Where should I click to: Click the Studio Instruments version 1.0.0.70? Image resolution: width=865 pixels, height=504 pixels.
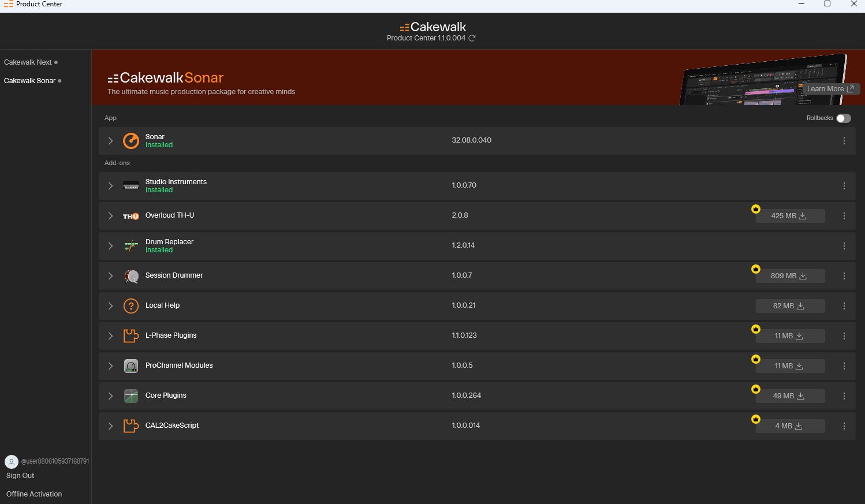[464, 185]
